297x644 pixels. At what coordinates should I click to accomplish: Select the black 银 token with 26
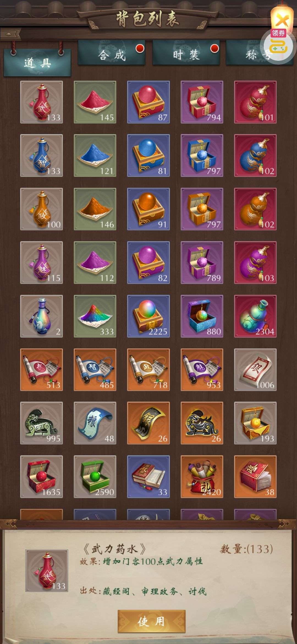148,423
